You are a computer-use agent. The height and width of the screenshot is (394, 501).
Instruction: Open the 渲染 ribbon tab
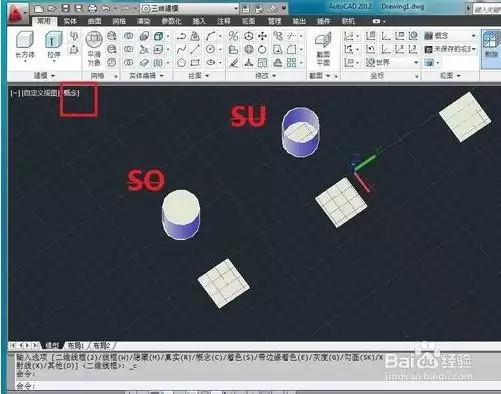[x=144, y=21]
